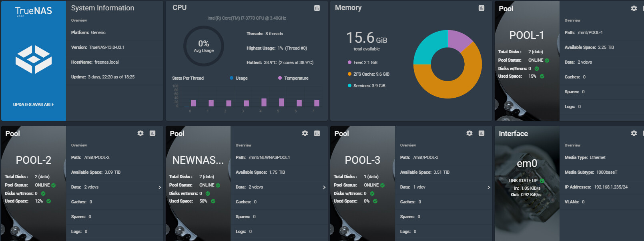Click the 0% Avg Usage CPU gauge
The width and height of the screenshot is (644, 241).
[x=204, y=46]
